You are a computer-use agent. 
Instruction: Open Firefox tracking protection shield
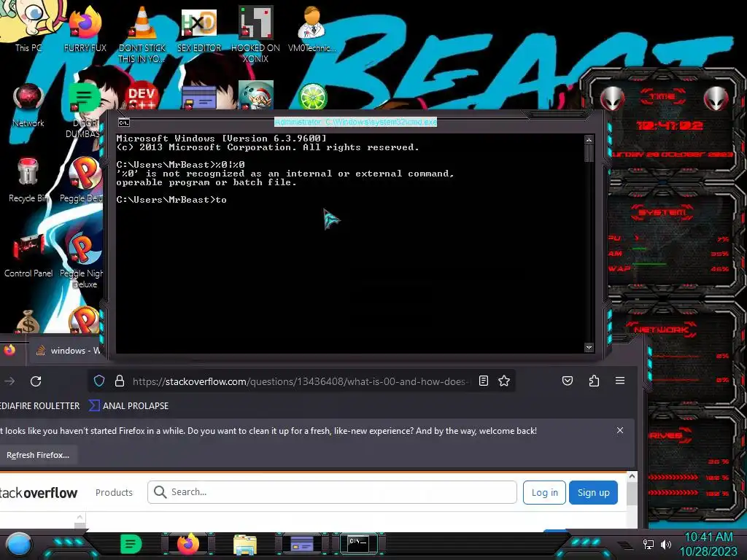pos(99,381)
